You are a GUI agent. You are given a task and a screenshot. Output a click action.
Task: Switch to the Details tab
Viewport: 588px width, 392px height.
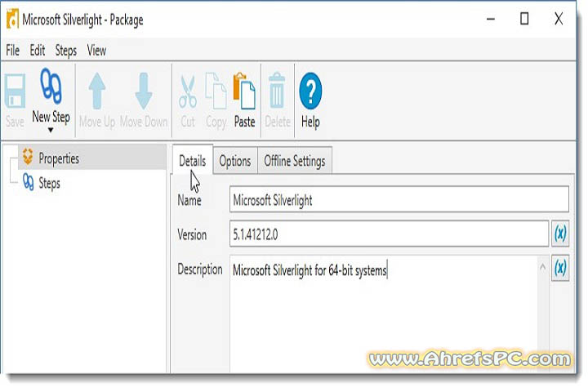pos(193,161)
